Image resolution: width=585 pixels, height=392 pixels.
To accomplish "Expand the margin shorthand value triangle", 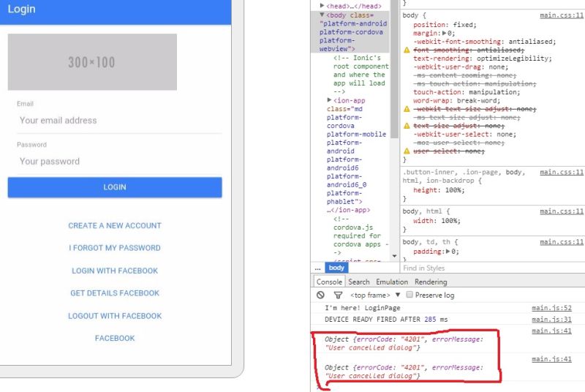I will click(445, 33).
